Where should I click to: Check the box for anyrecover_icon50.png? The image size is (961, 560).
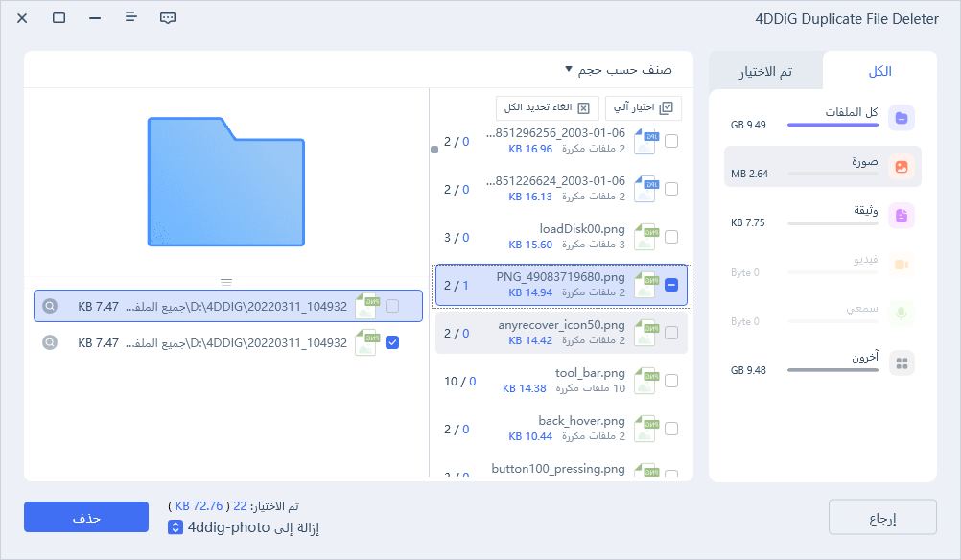pyautogui.click(x=671, y=333)
